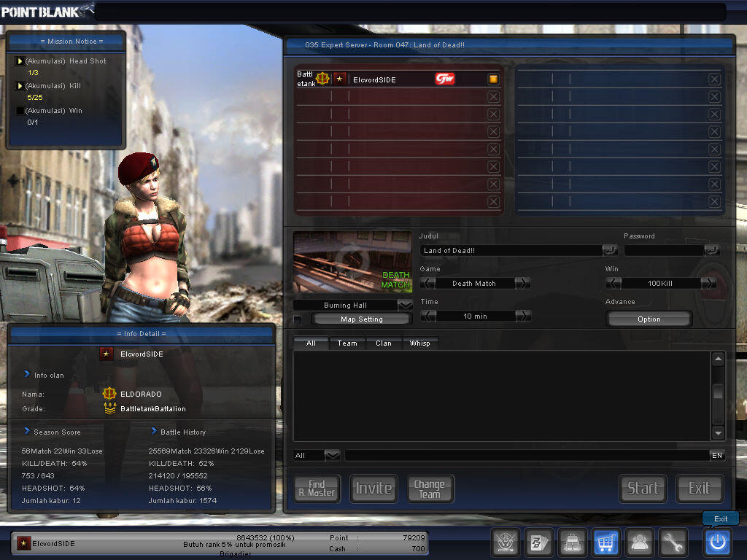Click the Head Shot mission arrow icon
Image resolution: width=747 pixels, height=560 pixels.
(x=20, y=61)
